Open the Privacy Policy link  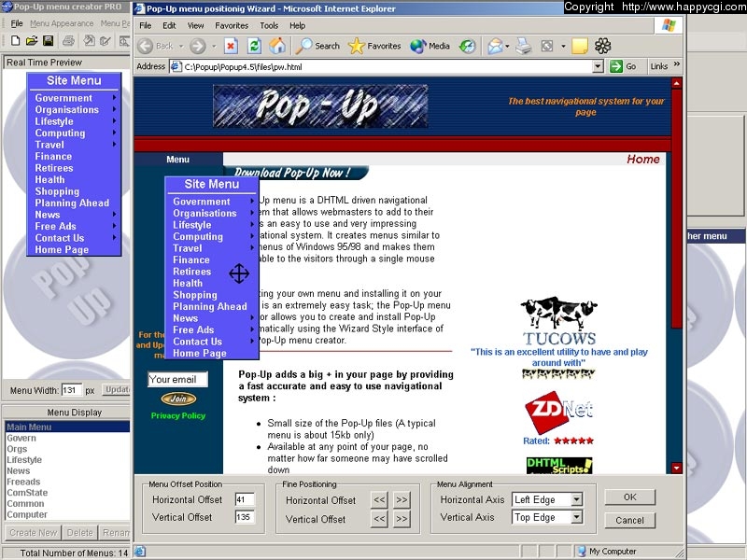(178, 415)
